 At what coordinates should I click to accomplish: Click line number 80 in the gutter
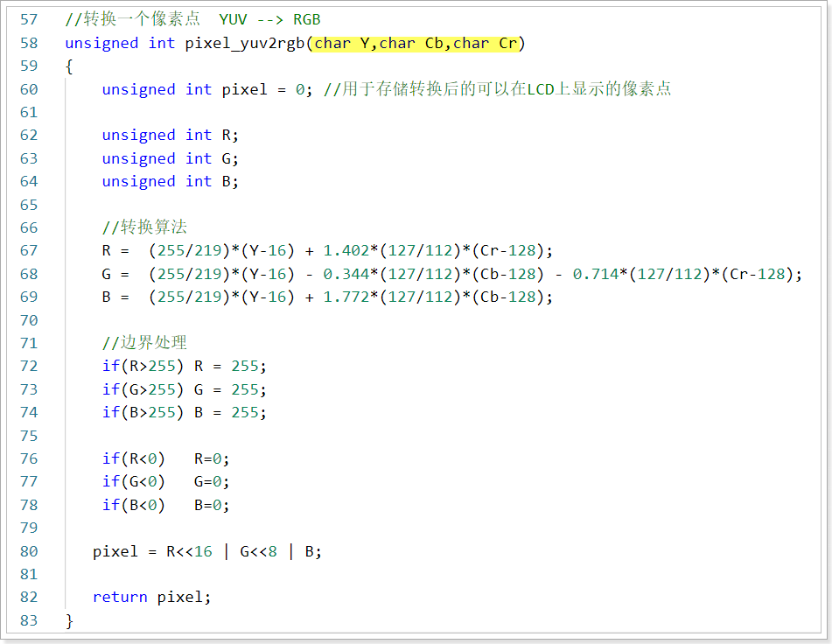coord(29,551)
